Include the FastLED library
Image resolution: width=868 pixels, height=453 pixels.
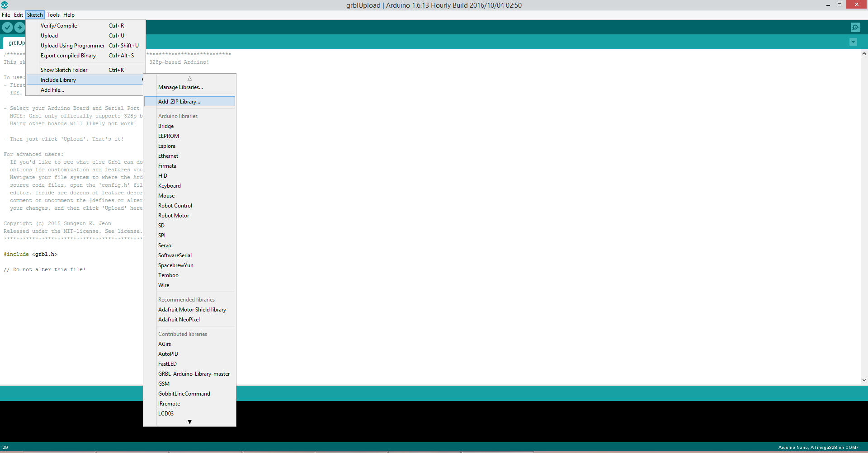point(189,364)
